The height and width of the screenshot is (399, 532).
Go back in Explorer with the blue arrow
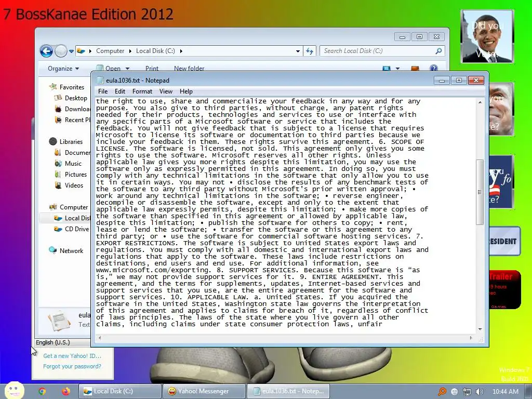pyautogui.click(x=46, y=51)
